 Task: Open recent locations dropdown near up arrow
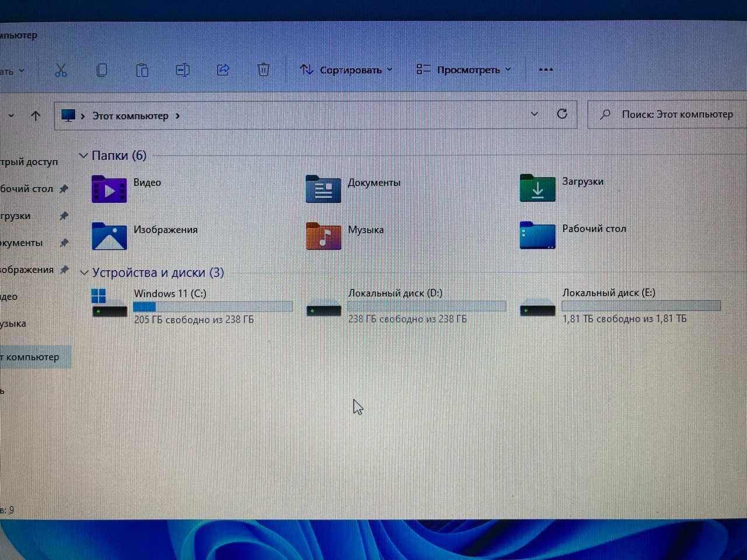coord(11,116)
